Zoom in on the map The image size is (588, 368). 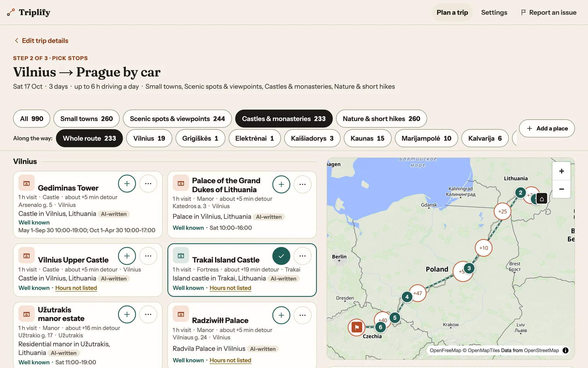point(562,171)
